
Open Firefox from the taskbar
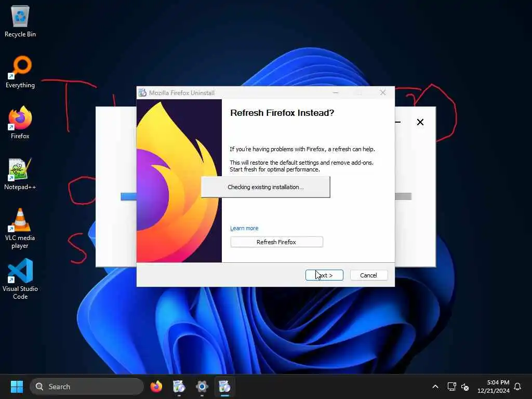[x=156, y=387]
